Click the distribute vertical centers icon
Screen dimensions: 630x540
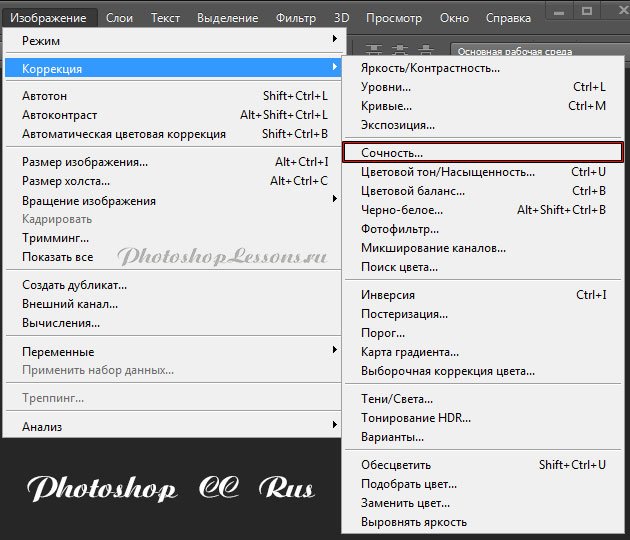pyautogui.click(x=400, y=48)
